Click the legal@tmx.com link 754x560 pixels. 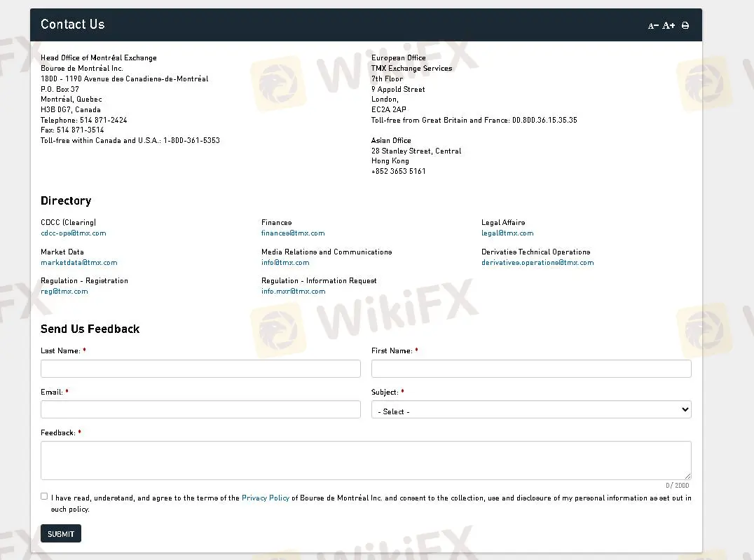(507, 233)
